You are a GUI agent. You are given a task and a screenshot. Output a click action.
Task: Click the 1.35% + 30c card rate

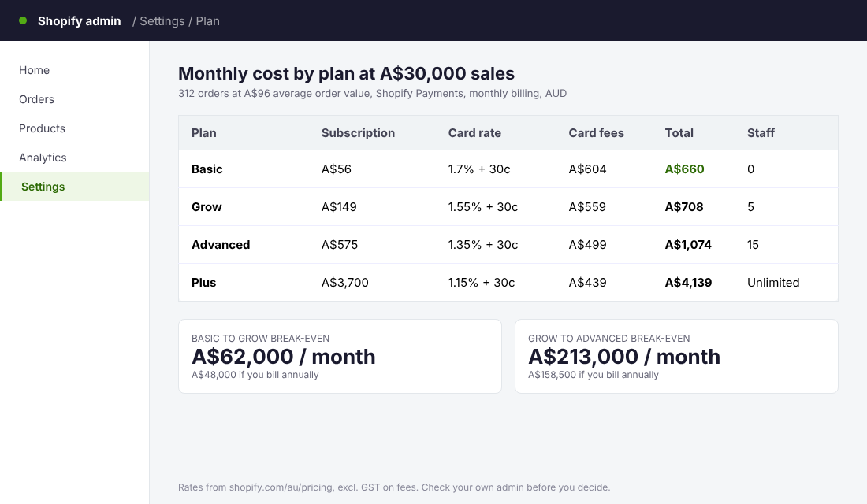coord(482,244)
